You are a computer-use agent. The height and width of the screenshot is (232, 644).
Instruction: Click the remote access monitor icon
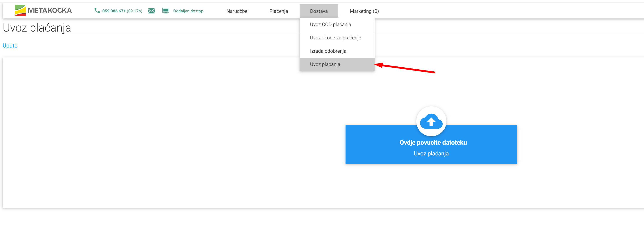click(166, 11)
